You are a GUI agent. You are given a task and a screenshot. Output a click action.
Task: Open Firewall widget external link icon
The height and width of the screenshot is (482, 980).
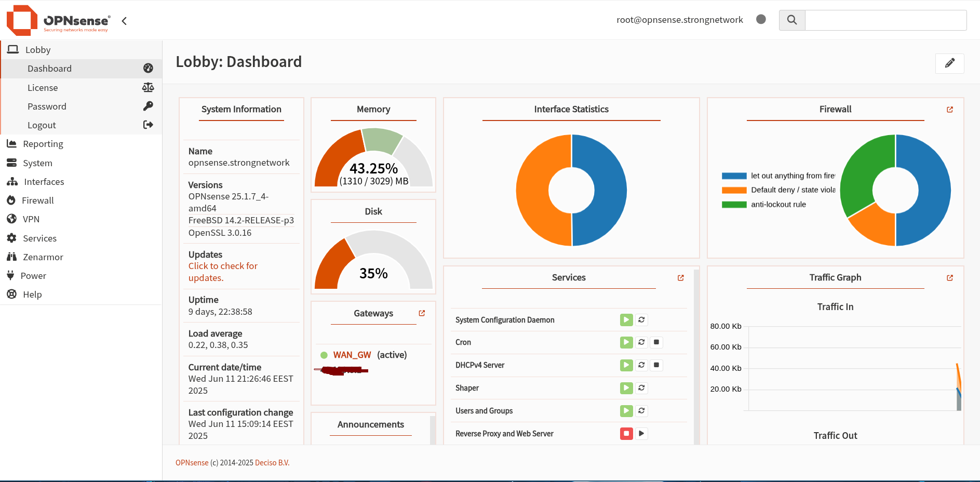tap(949, 110)
